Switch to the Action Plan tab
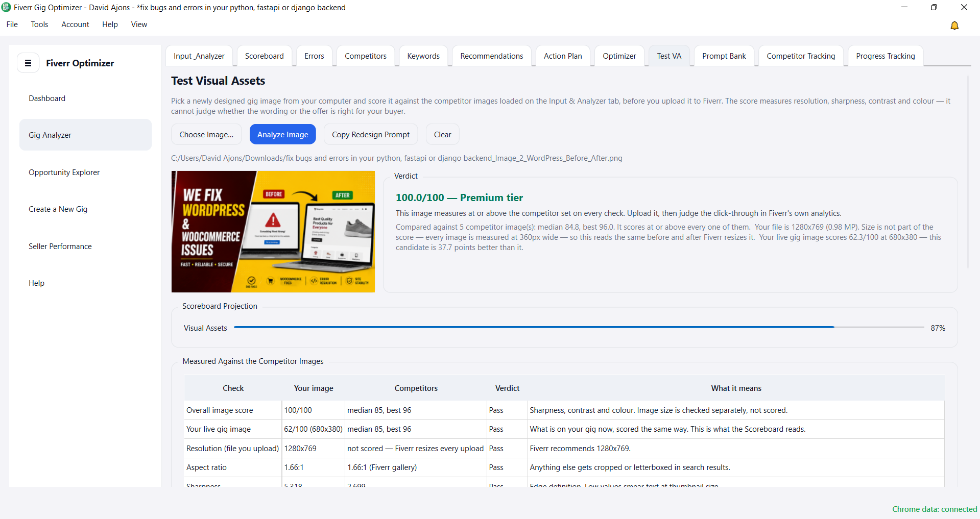The width and height of the screenshot is (980, 519). [x=563, y=56]
